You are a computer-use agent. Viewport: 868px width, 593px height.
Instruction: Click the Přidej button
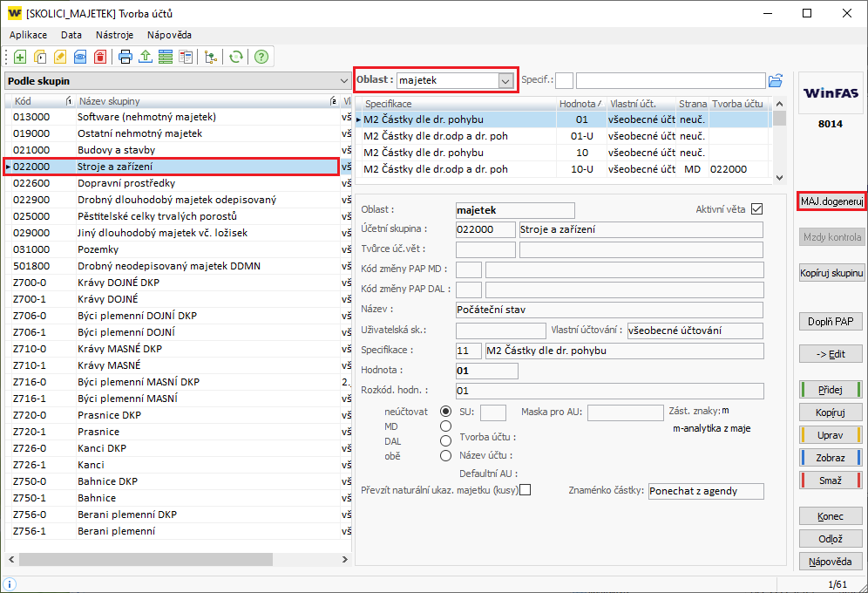(831, 390)
